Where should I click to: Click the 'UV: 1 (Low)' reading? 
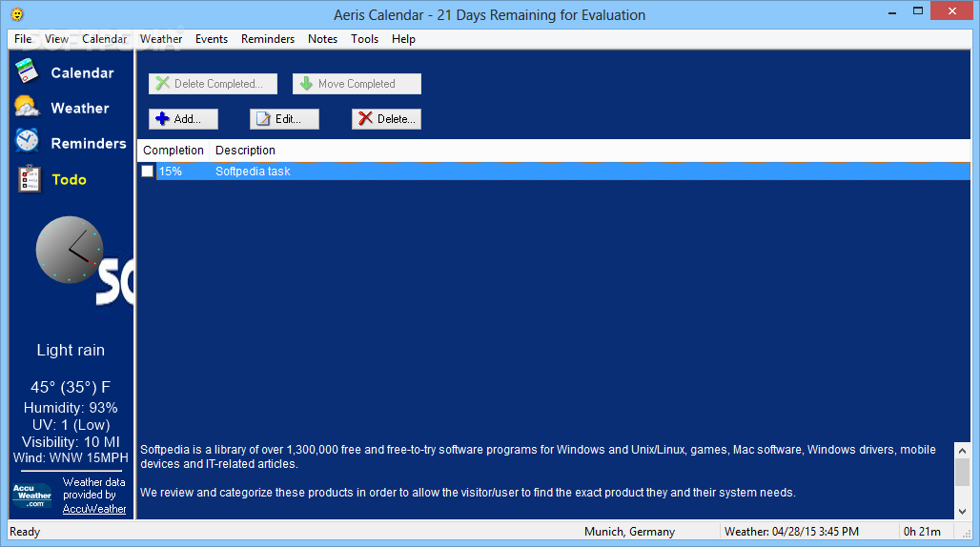click(x=71, y=425)
